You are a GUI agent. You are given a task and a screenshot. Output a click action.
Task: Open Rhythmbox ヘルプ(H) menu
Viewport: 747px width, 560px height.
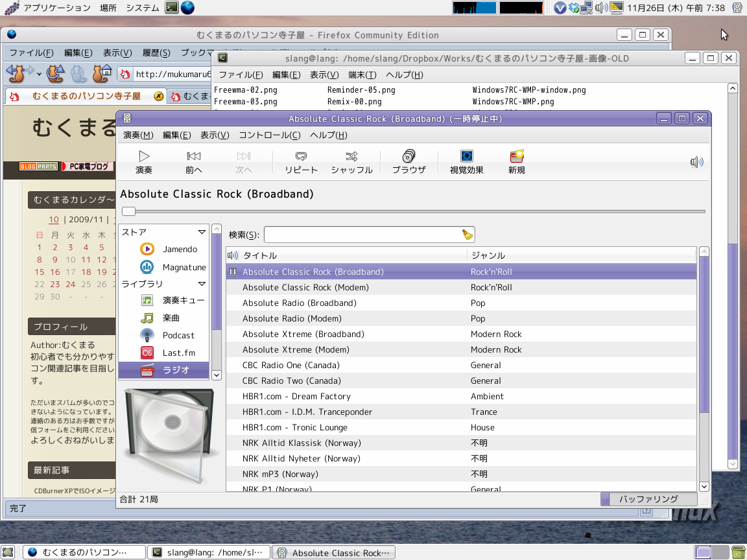pos(329,135)
